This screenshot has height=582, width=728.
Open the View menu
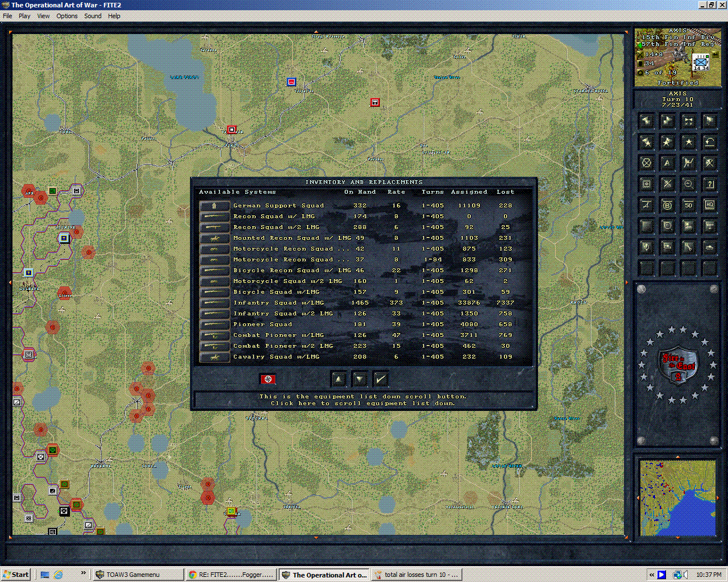point(43,16)
